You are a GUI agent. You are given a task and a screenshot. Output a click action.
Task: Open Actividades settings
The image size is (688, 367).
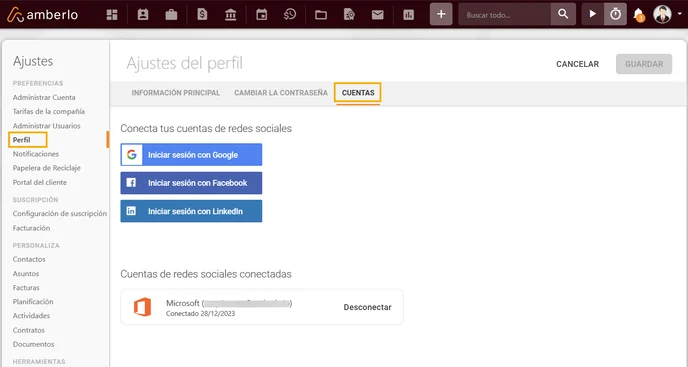click(31, 316)
